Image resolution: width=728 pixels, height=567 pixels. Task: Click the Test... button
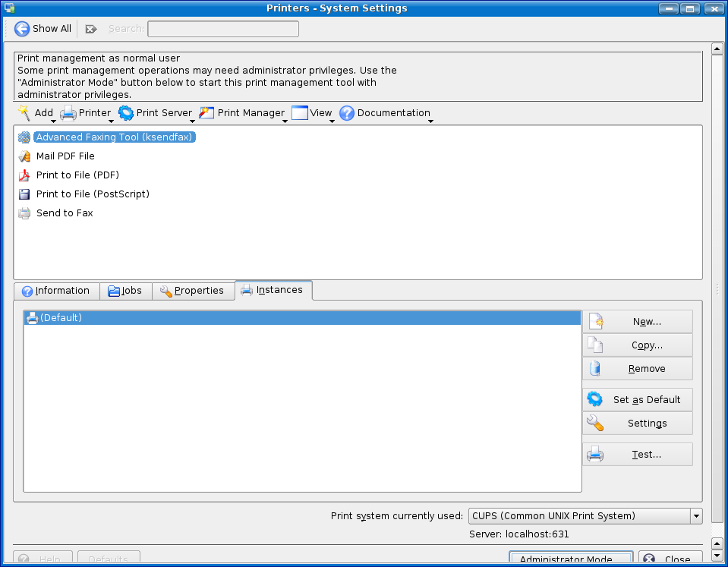[638, 455]
